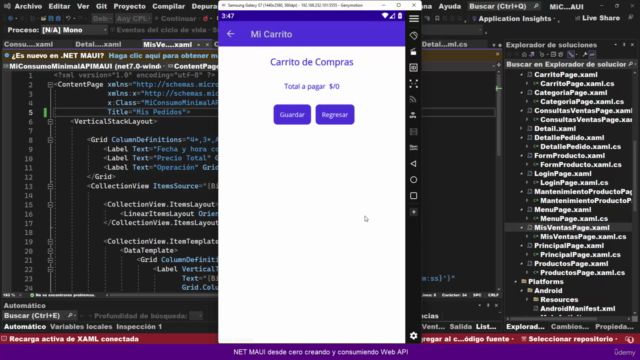Open Genymotion screen capture clapperboard tool
Screen dimensions: 640x360
click(x=413, y=52)
